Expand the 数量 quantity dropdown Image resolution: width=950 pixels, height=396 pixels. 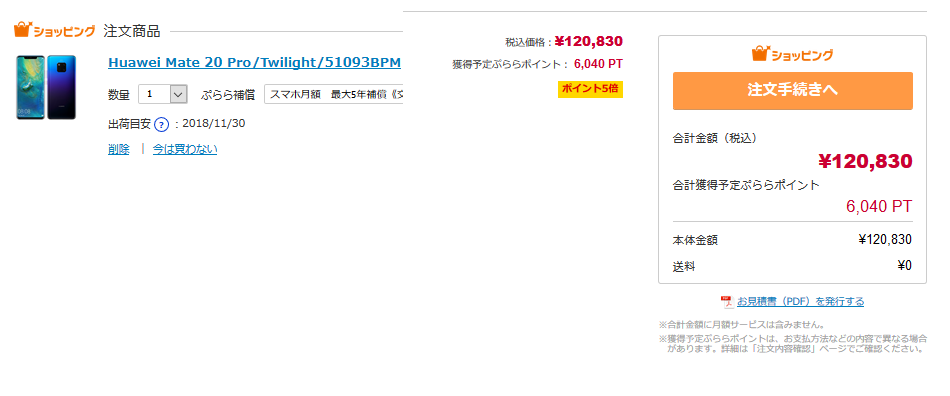(162, 94)
